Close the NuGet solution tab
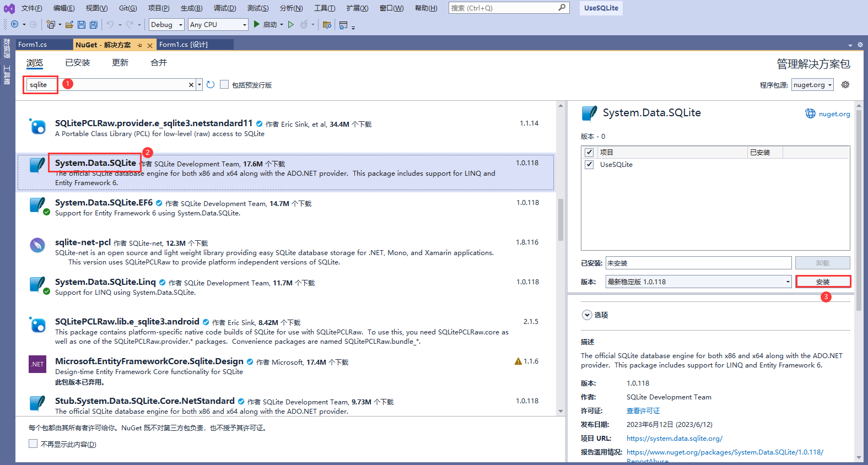The height and width of the screenshot is (465, 868). coord(150,45)
